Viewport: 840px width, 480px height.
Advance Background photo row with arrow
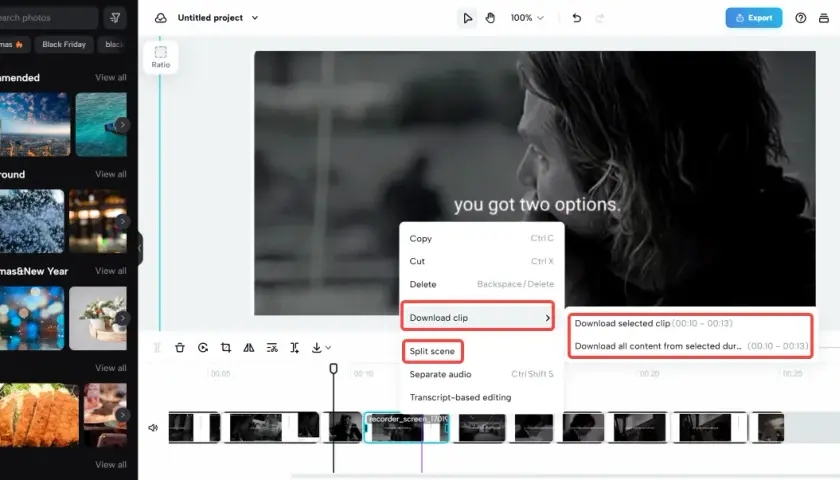tap(122, 221)
